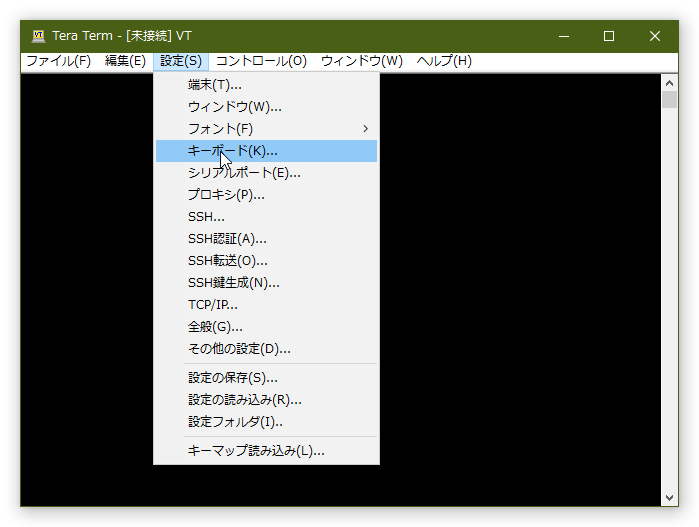Viewport: 699px width, 527px height.
Task: Close the 設定(S) menu
Action: click(x=181, y=61)
